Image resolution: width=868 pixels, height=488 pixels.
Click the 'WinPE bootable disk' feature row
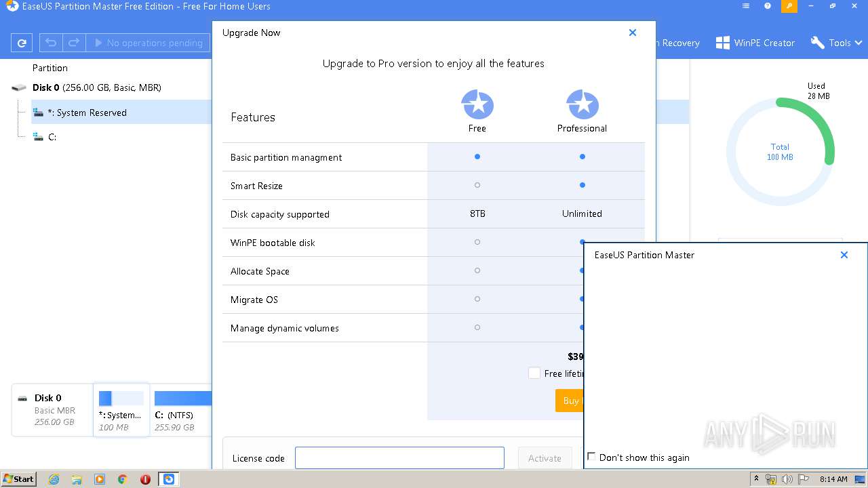(403, 243)
